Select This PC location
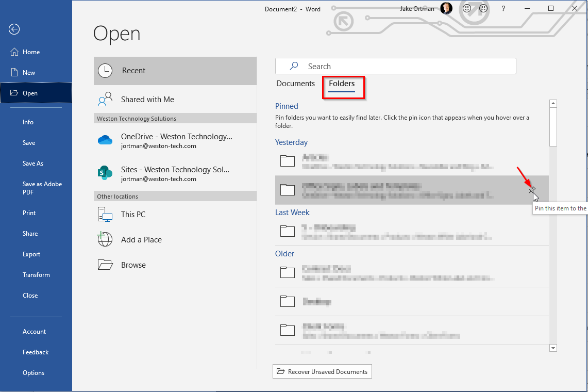588x392 pixels. 175,215
